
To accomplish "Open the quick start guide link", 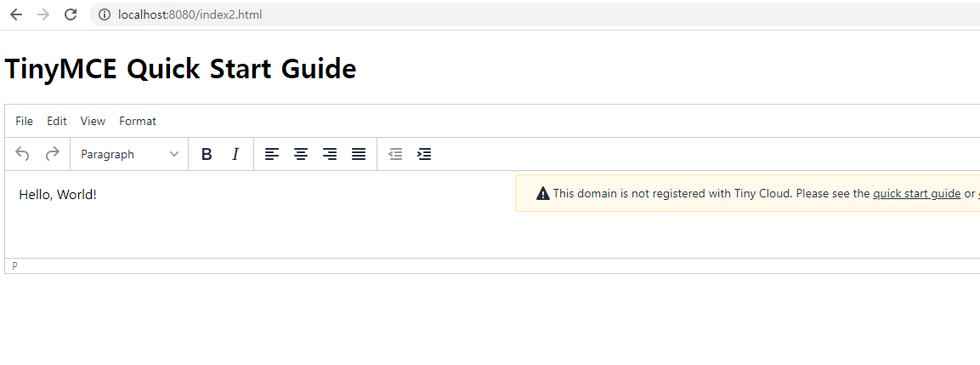I will [x=916, y=193].
